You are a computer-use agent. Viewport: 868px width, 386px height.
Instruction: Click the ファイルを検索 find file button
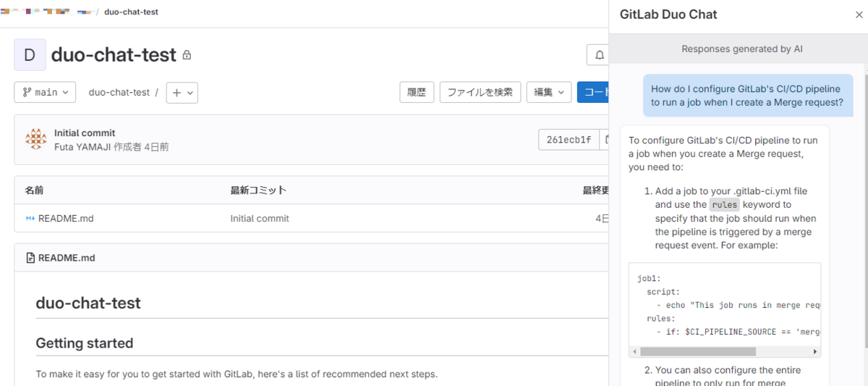point(480,92)
